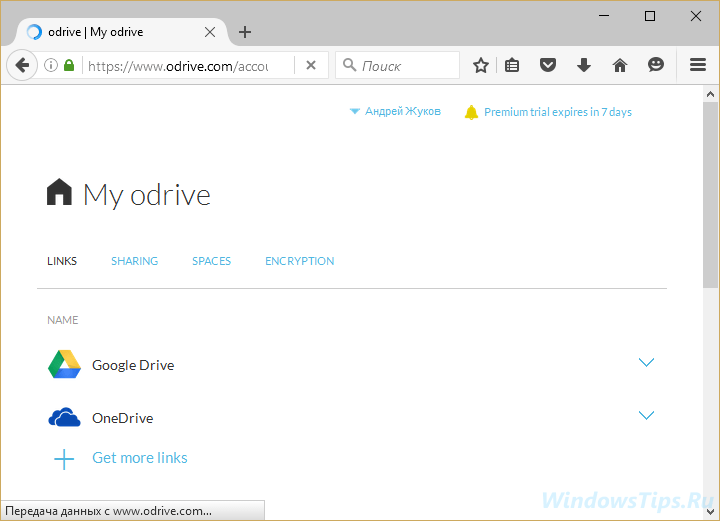Expand the Google Drive row chevron
Viewport: 720px width, 521px height.
(x=646, y=363)
